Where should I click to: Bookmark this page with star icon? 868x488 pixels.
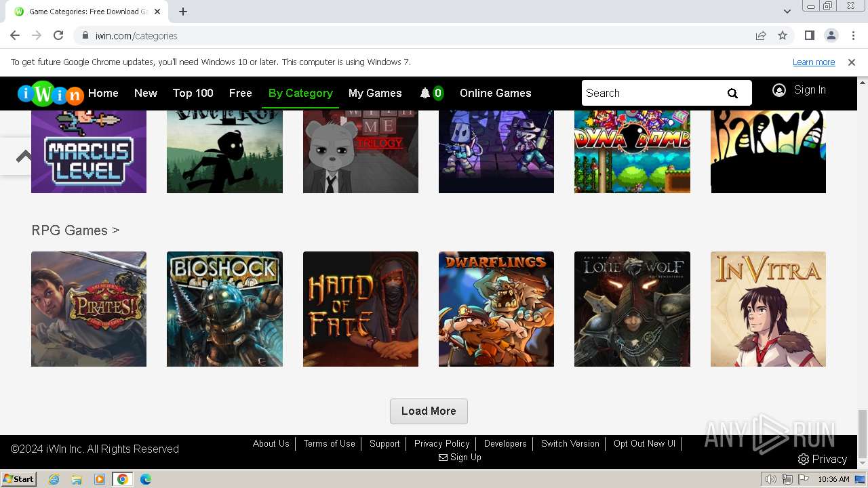(x=783, y=35)
